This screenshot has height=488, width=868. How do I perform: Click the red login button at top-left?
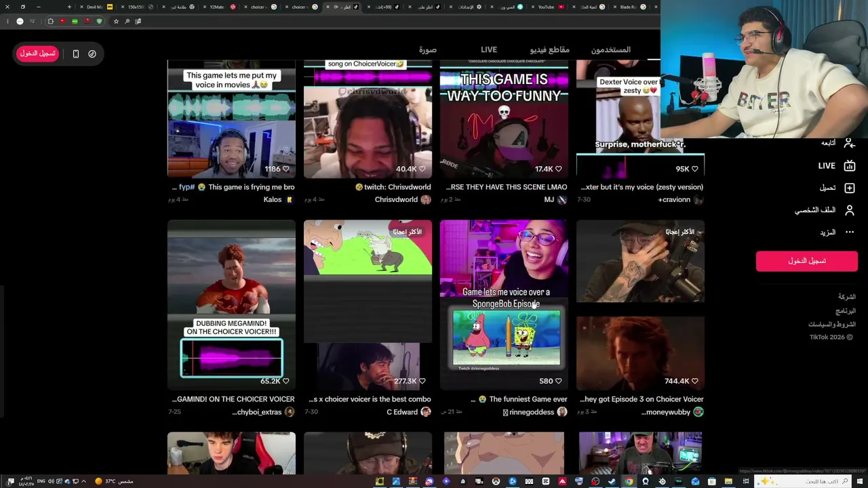(x=38, y=54)
